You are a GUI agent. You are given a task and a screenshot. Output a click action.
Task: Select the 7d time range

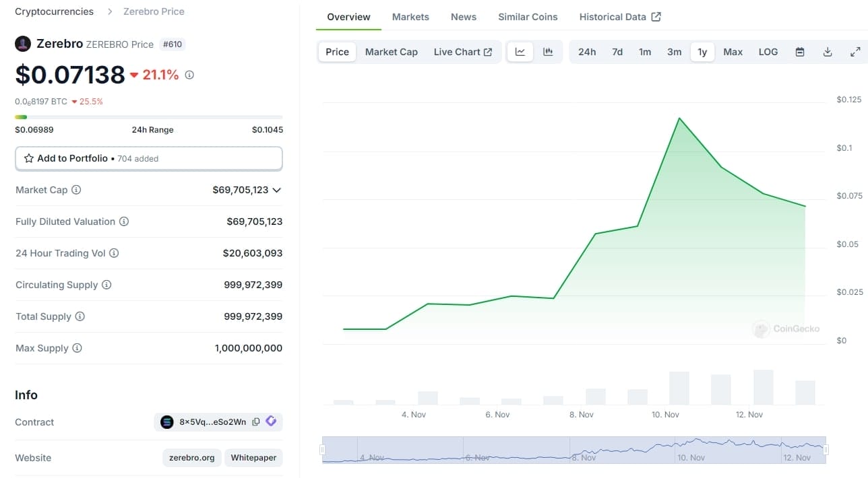[617, 52]
